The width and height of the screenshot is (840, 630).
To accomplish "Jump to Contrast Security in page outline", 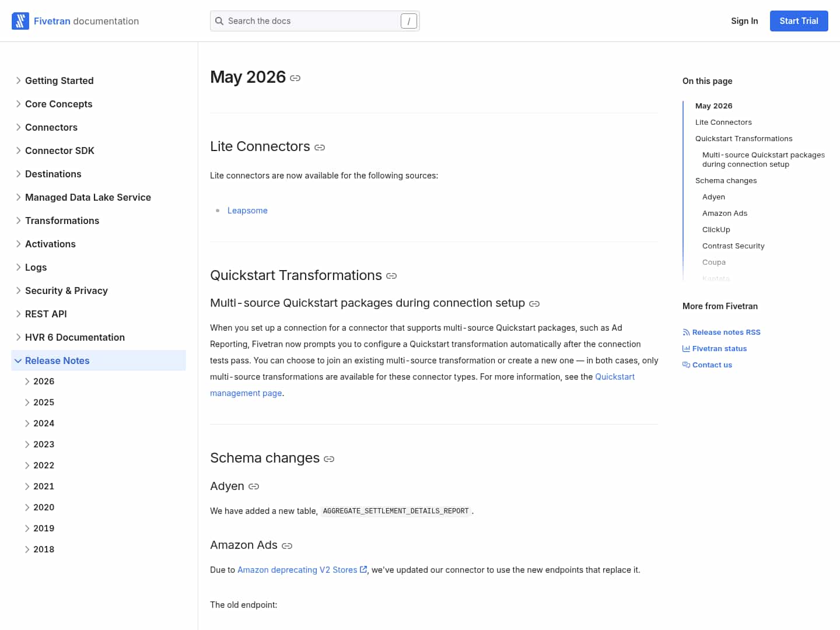I will (x=733, y=246).
